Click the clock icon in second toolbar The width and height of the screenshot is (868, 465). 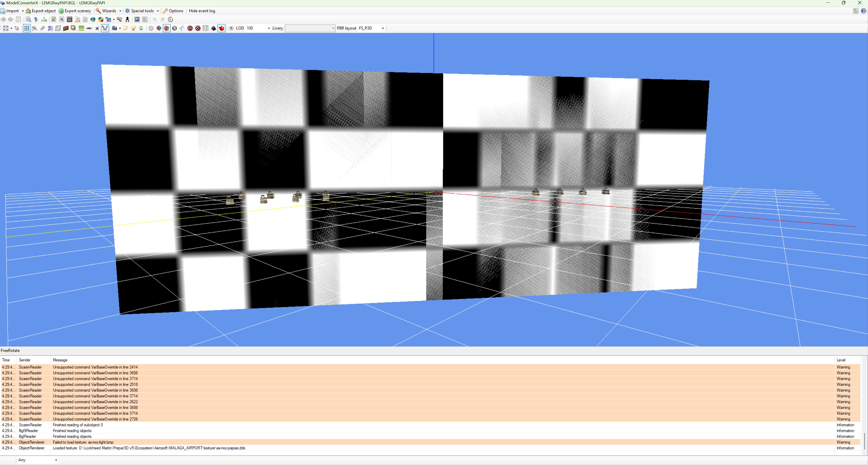click(171, 19)
